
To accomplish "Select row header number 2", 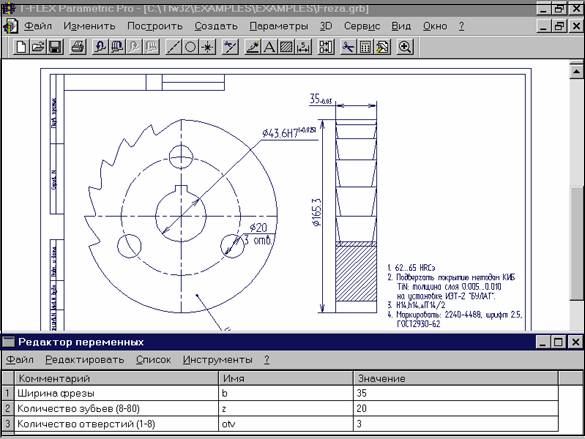I will [x=7, y=408].
